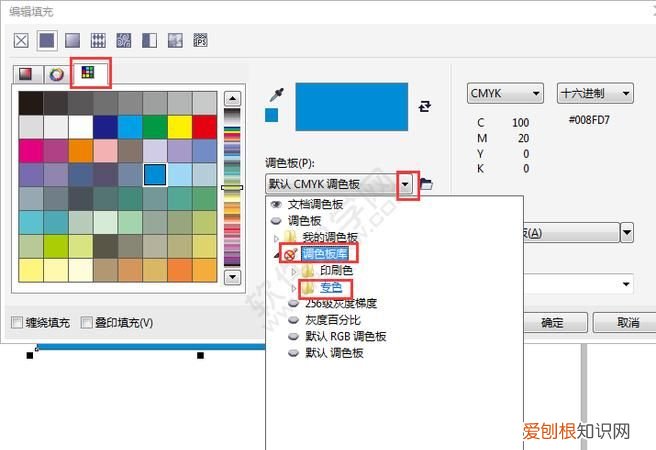This screenshot has height=450, width=656.
Task: Click the large blue new-color preview
Action: 351,107
